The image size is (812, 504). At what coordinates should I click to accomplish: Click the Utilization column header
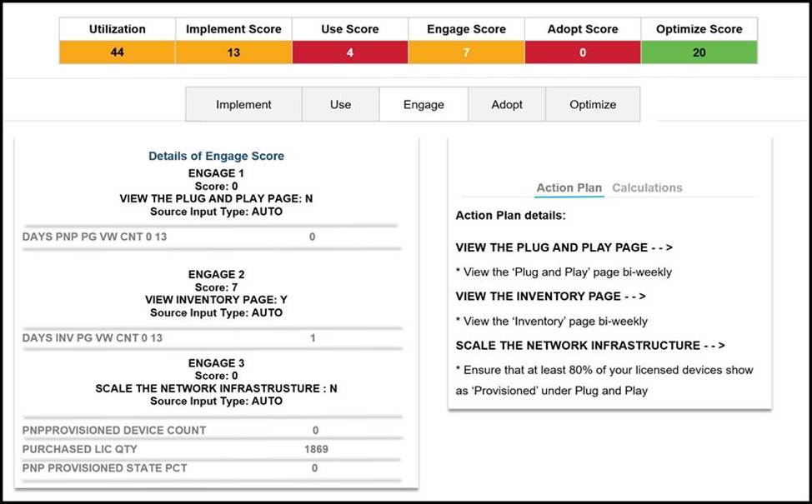118,29
